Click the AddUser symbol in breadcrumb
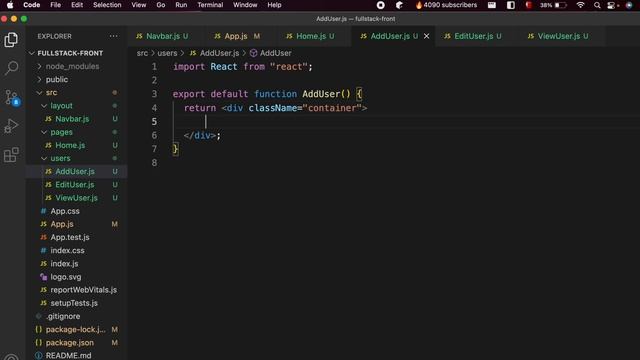The height and width of the screenshot is (360, 640). (x=271, y=53)
